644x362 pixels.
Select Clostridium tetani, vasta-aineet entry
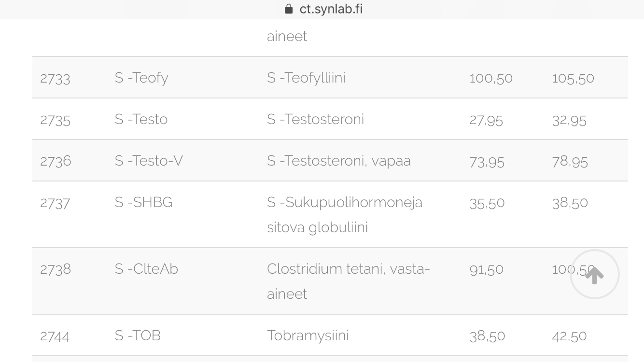pos(348,281)
